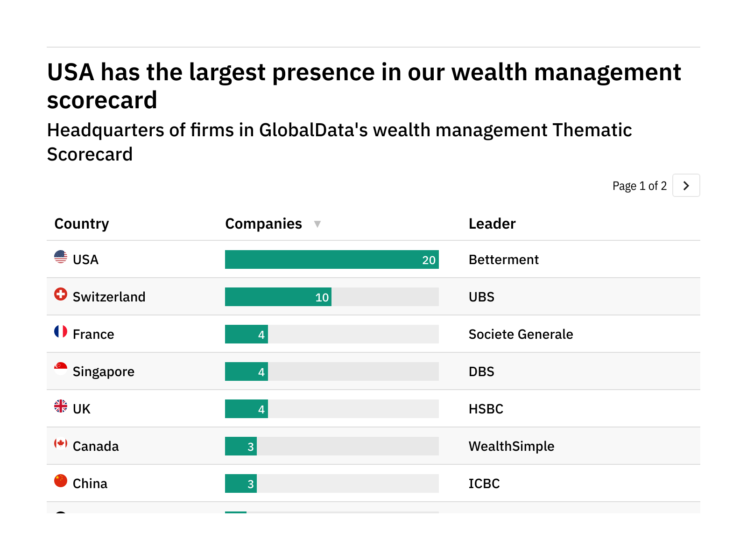Image resolution: width=747 pixels, height=560 pixels.
Task: Select the Betterment leader cell
Action: pos(503,259)
